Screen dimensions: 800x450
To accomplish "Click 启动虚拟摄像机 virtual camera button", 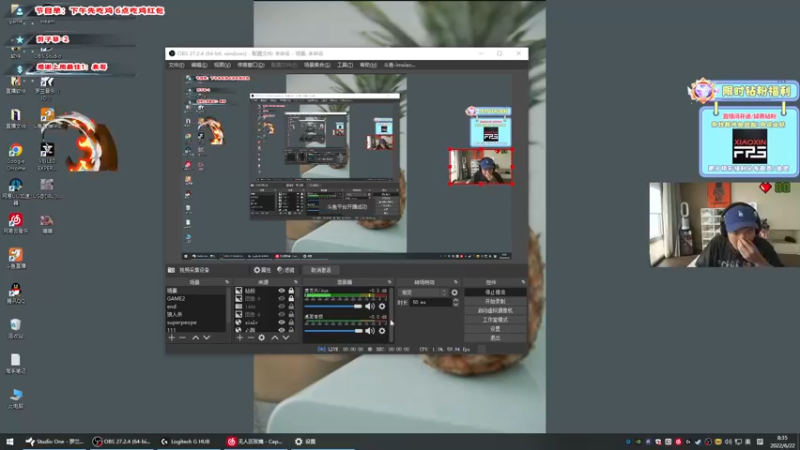I will [495, 311].
